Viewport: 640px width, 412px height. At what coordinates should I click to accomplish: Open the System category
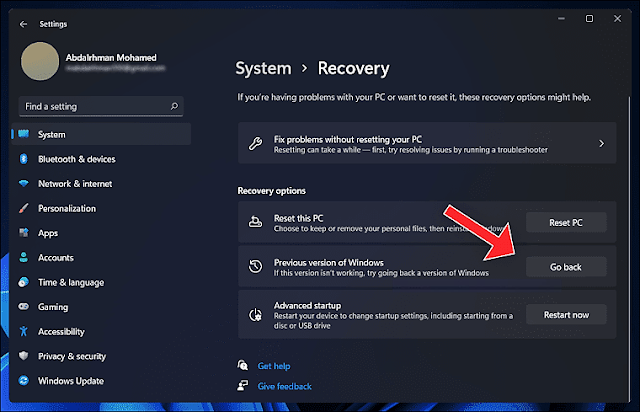click(x=101, y=134)
